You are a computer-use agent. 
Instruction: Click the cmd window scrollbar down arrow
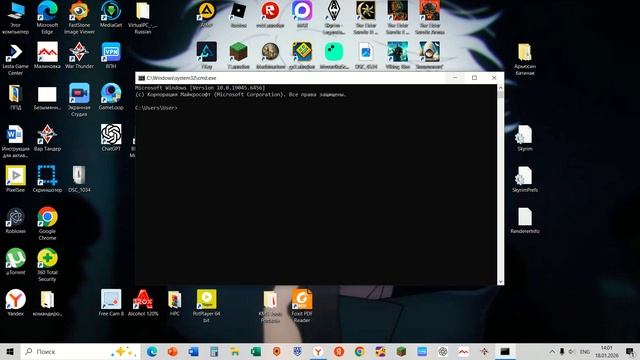coord(500,282)
